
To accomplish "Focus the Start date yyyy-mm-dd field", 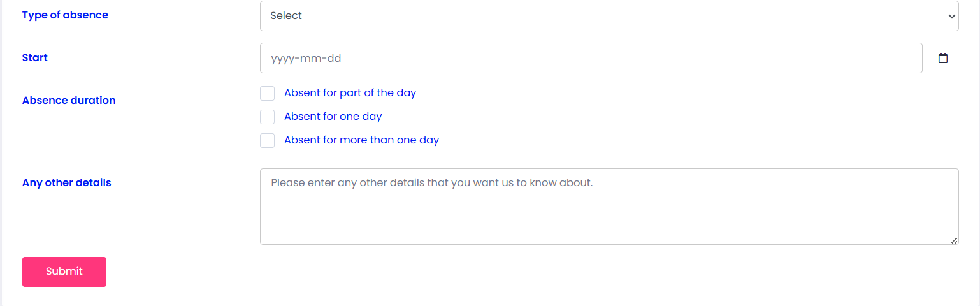I will click(591, 58).
